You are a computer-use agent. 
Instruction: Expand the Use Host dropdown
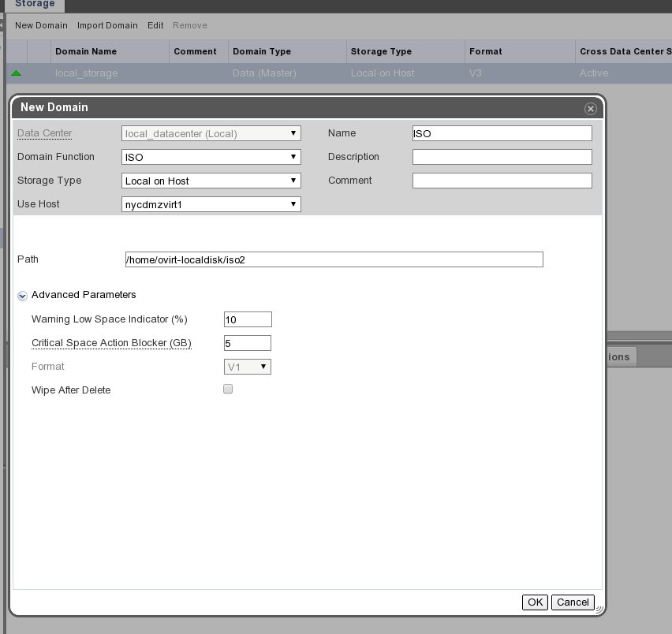click(211, 204)
